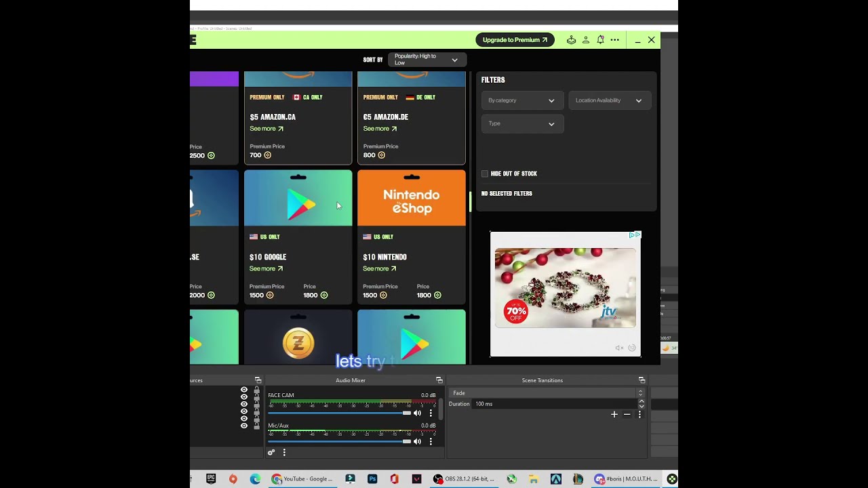Open Audio Mixer menu dots beside the gear
Image resolution: width=868 pixels, height=488 pixels.
point(284,452)
